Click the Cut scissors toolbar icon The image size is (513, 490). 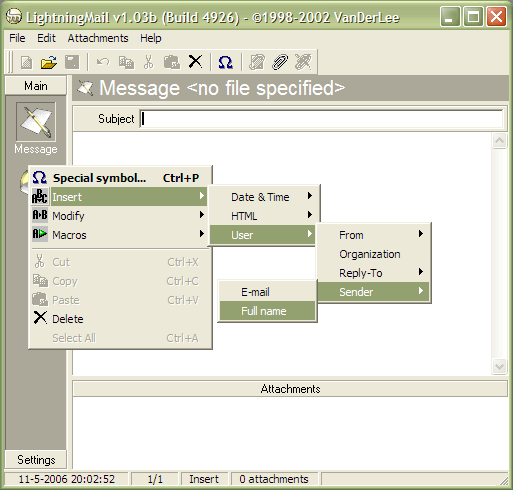click(149, 62)
